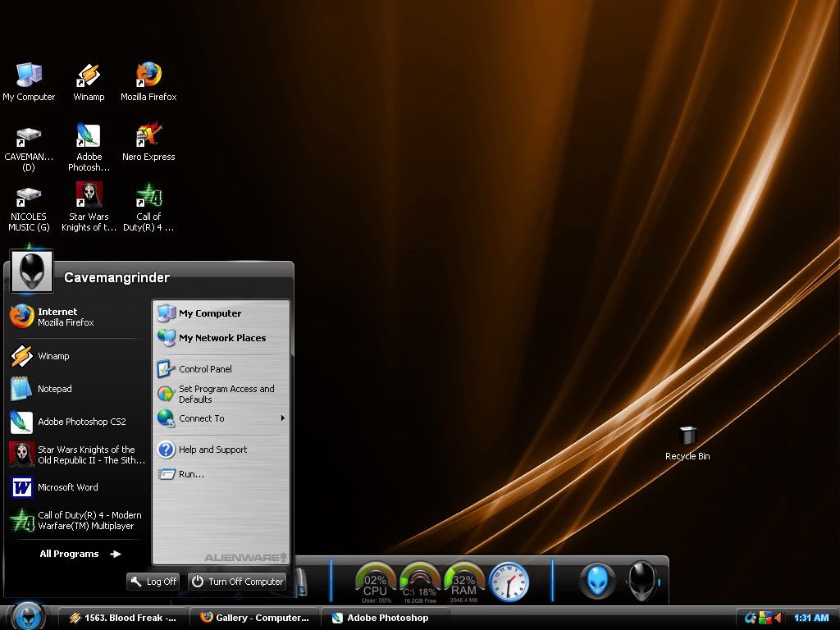This screenshot has width=840, height=630.
Task: Switch to Adobe Photoshop taskbar button
Action: click(x=386, y=619)
